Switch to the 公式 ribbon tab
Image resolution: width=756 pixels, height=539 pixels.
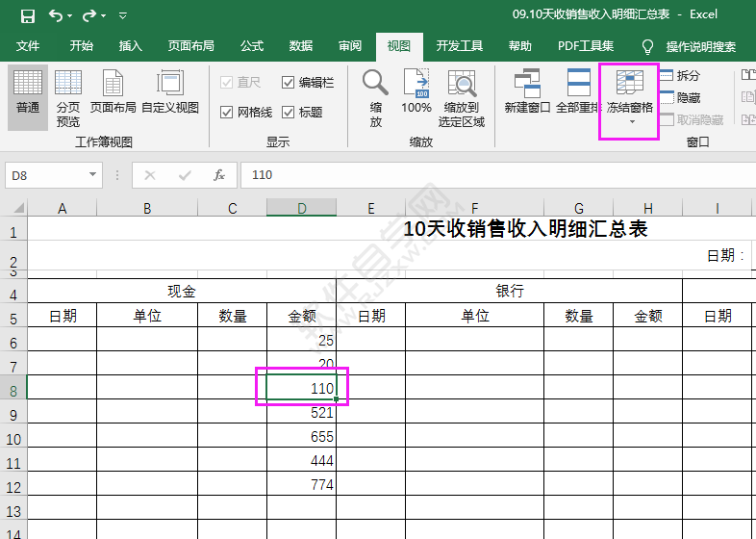pos(252,46)
